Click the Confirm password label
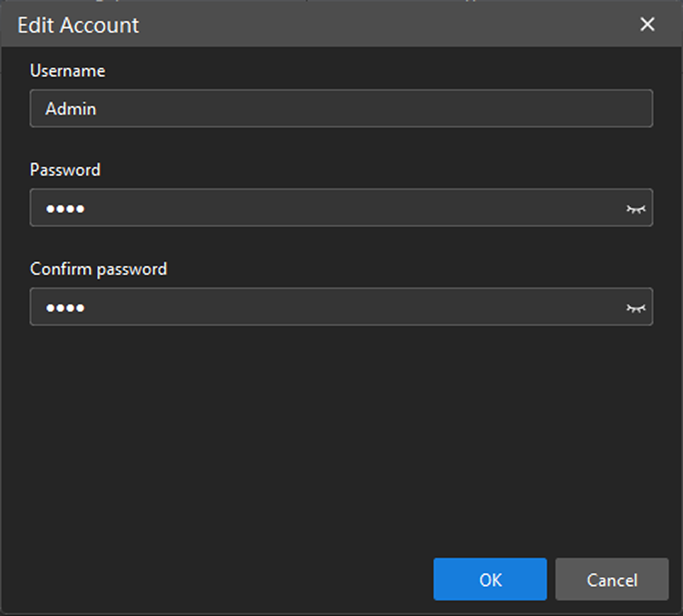683x616 pixels. 98,268
